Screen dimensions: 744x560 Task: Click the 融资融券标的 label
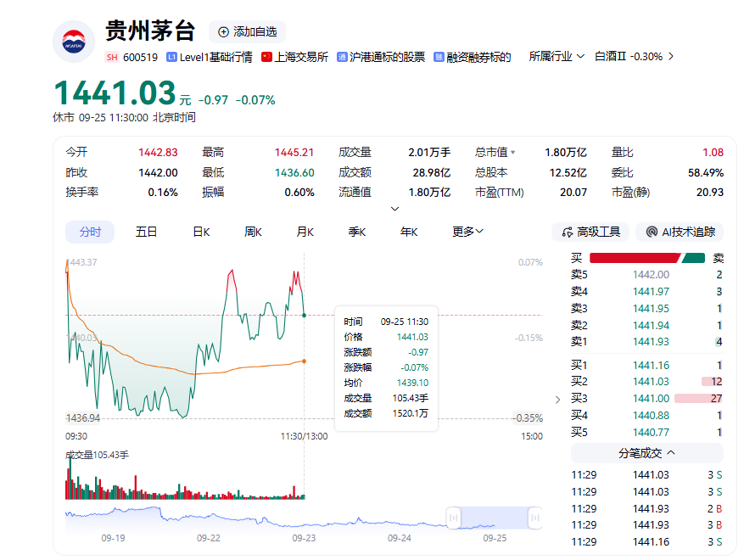click(x=478, y=58)
